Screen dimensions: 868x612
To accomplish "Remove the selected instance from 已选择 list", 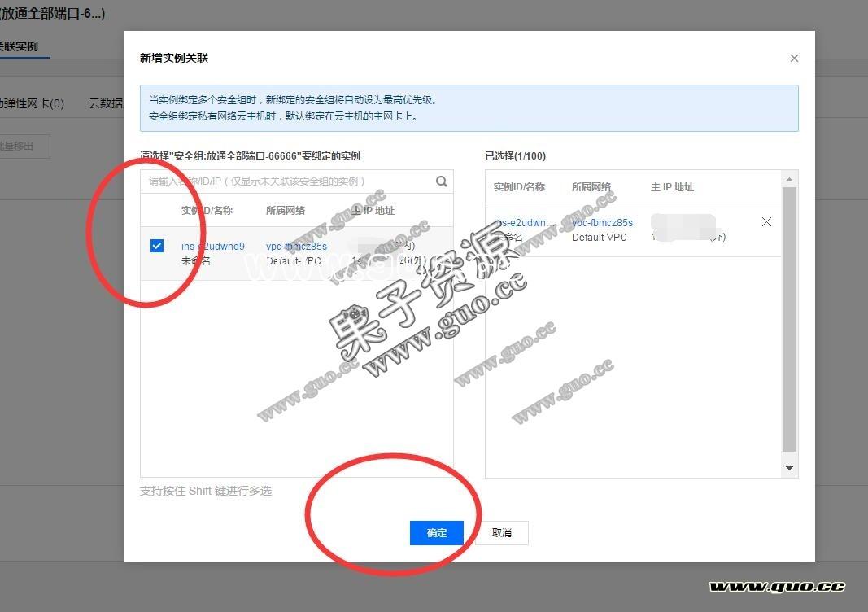I will pyautogui.click(x=766, y=222).
